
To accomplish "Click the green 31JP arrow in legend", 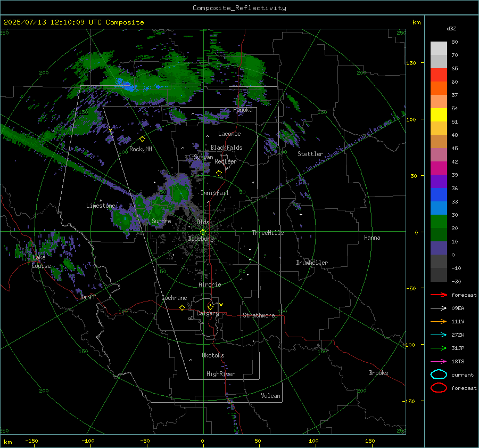I will tap(439, 348).
